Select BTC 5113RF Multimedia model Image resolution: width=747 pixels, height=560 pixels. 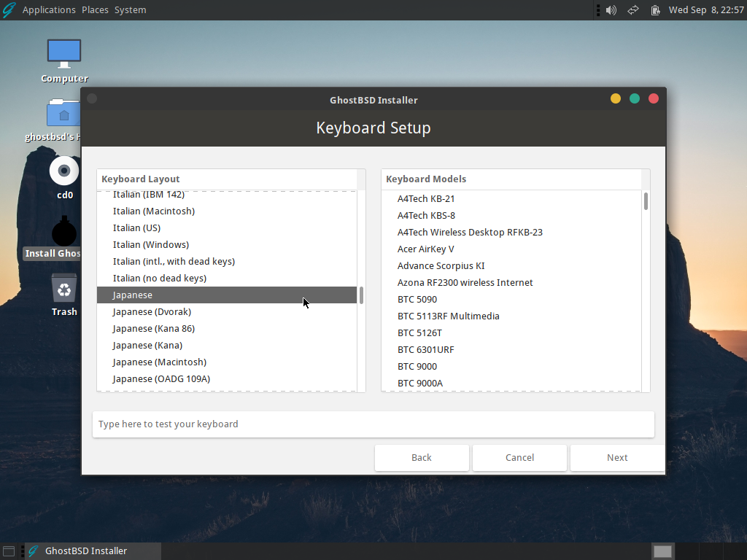511,316
